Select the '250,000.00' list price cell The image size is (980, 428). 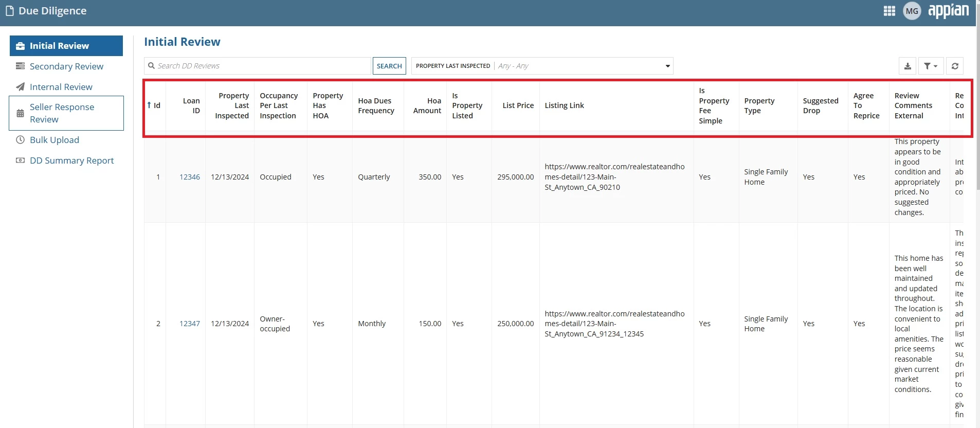(x=516, y=324)
